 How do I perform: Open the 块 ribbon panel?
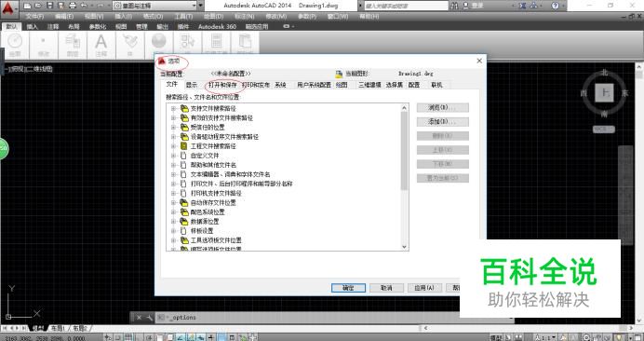tap(129, 46)
